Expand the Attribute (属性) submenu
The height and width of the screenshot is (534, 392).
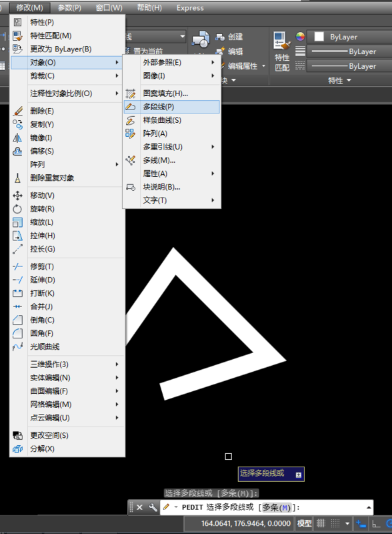click(171, 174)
